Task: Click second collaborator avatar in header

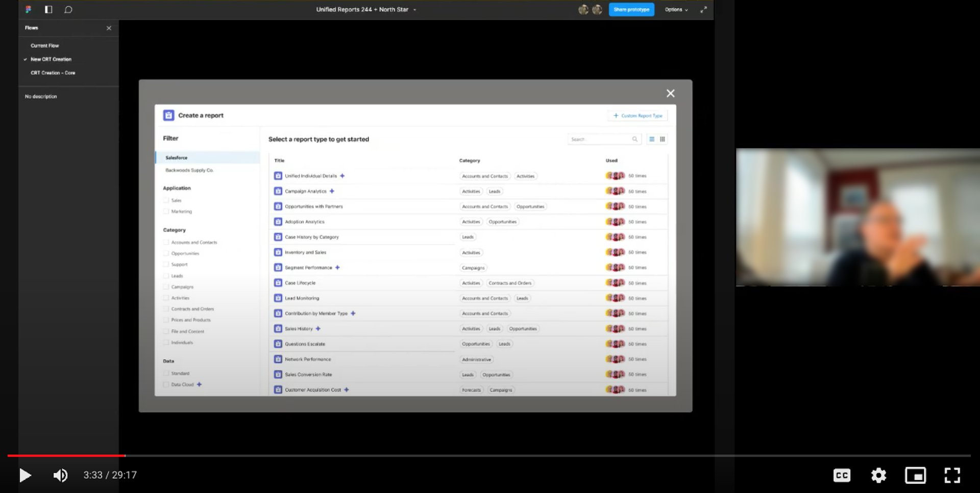Action: (597, 9)
